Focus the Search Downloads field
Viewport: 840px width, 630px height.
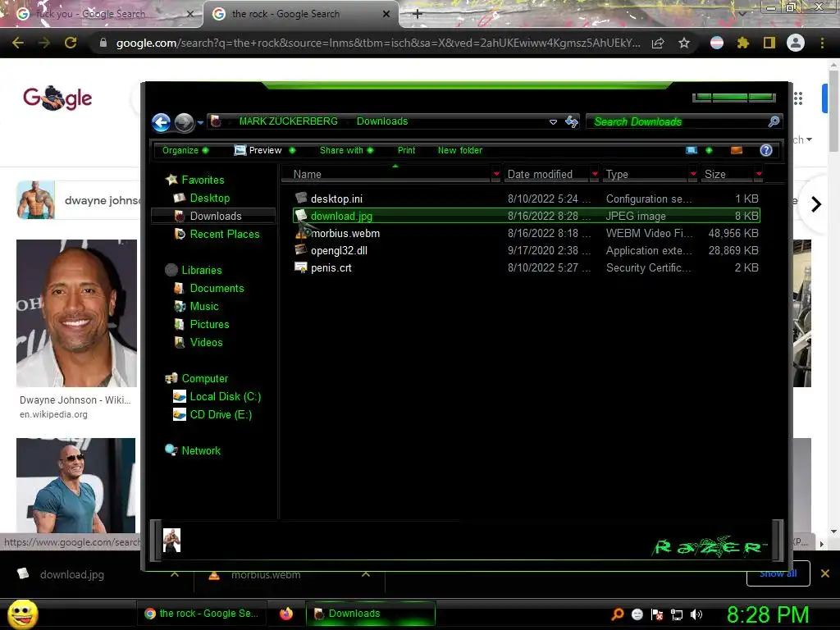pyautogui.click(x=678, y=121)
